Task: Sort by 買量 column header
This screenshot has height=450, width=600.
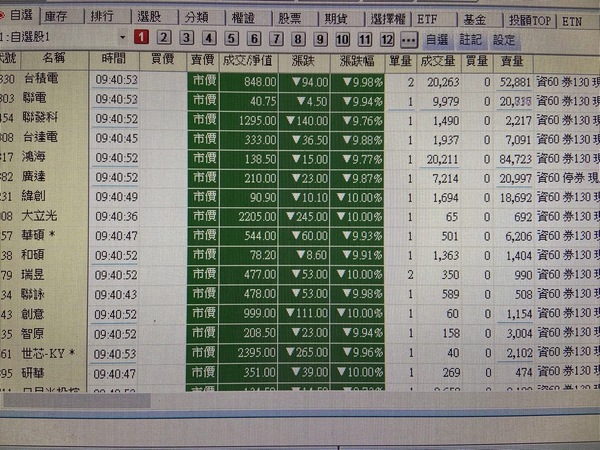Action: click(477, 62)
